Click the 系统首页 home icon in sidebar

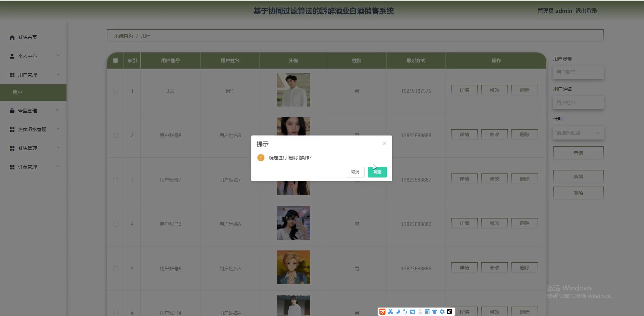click(x=12, y=37)
